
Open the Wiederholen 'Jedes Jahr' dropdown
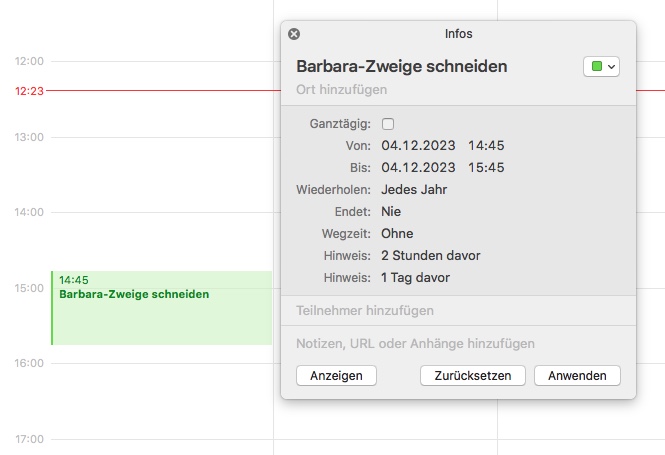pyautogui.click(x=414, y=189)
